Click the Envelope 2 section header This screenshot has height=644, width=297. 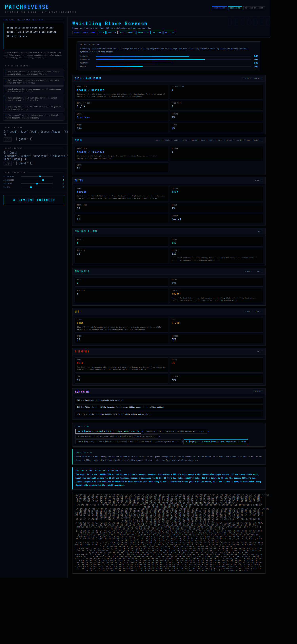[169, 272]
